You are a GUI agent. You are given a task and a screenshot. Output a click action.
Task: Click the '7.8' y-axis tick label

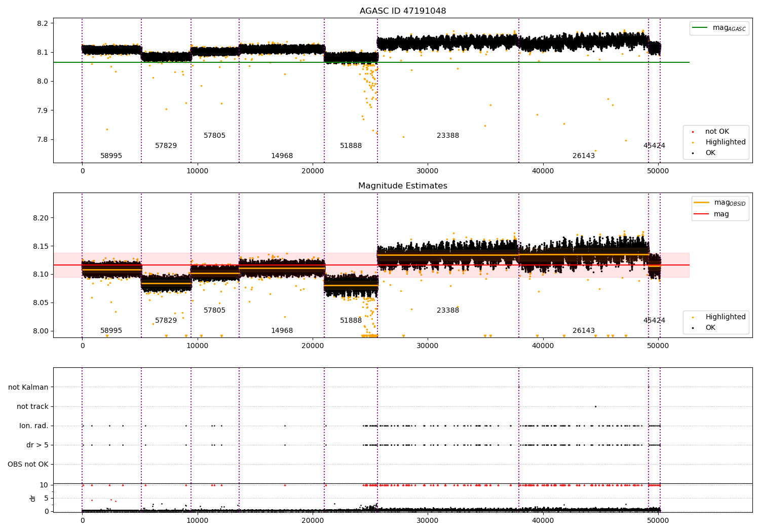click(43, 140)
